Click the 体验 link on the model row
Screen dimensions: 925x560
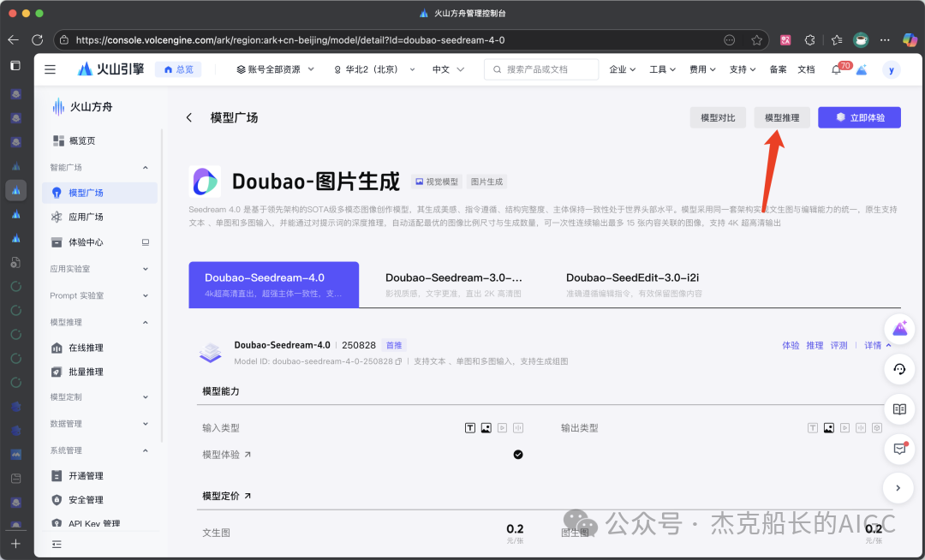(x=791, y=345)
